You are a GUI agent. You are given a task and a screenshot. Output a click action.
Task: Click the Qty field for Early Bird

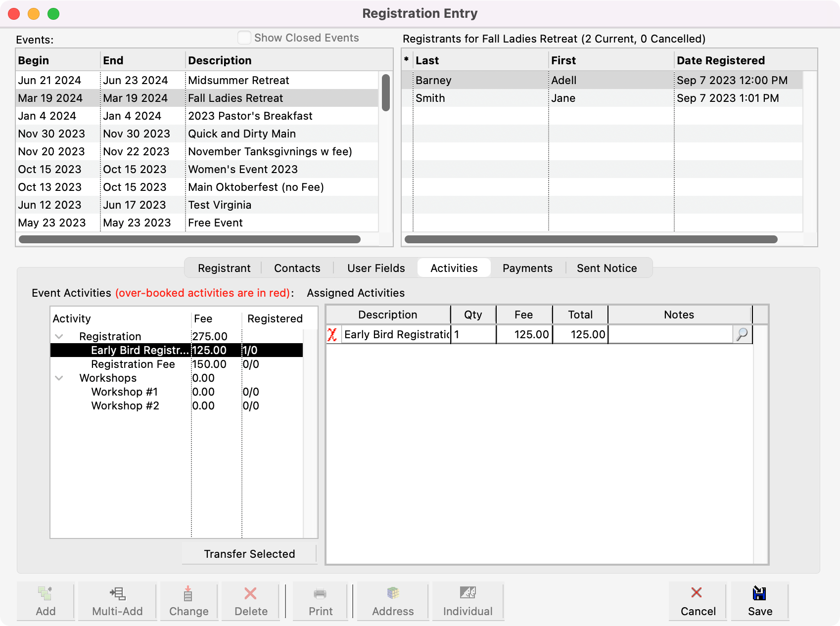[x=473, y=335]
